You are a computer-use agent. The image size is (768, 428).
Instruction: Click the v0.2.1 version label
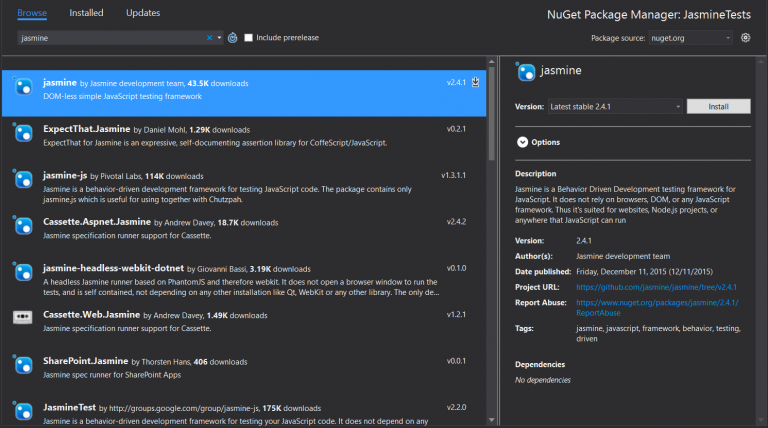tap(456, 129)
